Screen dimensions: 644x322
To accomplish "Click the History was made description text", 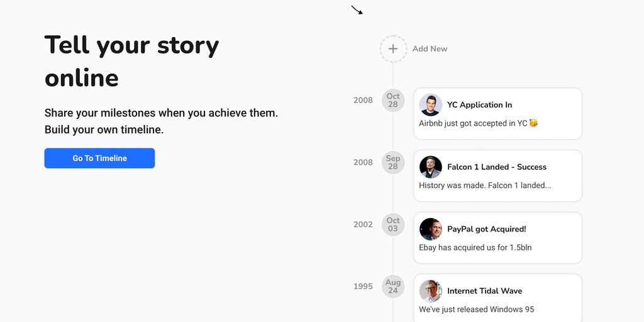I will point(485,186).
